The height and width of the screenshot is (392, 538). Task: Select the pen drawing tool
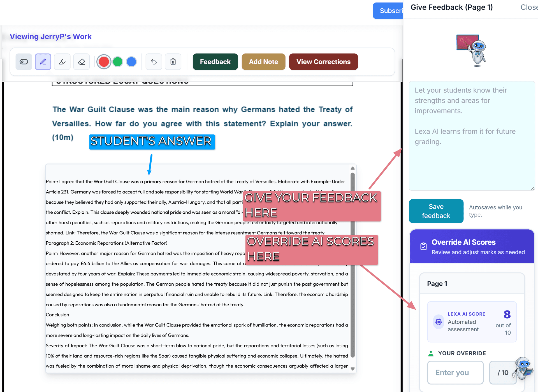tap(43, 62)
